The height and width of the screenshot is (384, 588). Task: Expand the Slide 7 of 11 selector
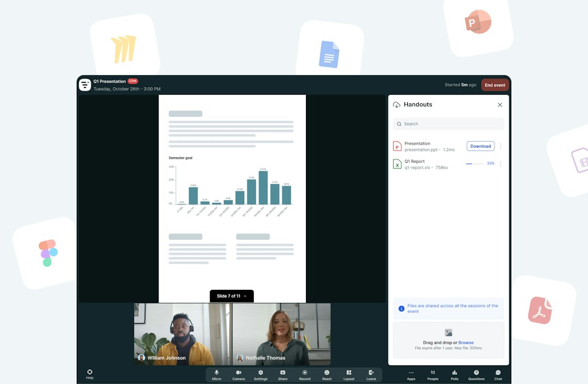[232, 296]
